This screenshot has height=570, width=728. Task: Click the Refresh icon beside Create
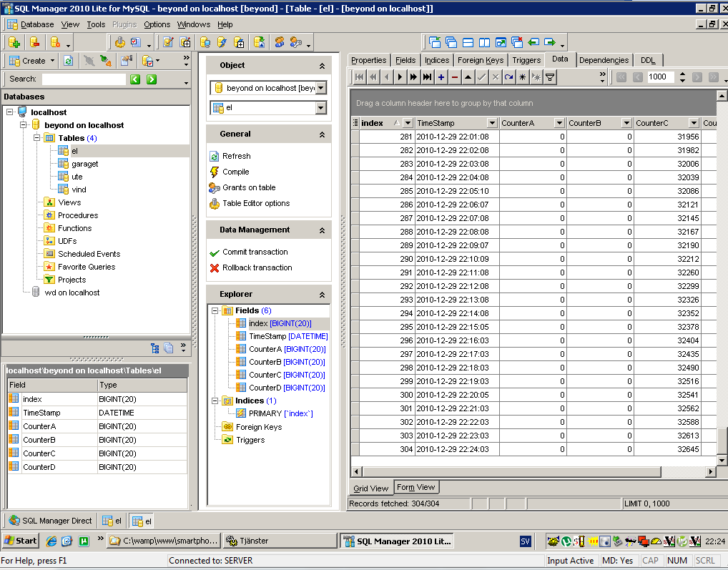[68, 61]
